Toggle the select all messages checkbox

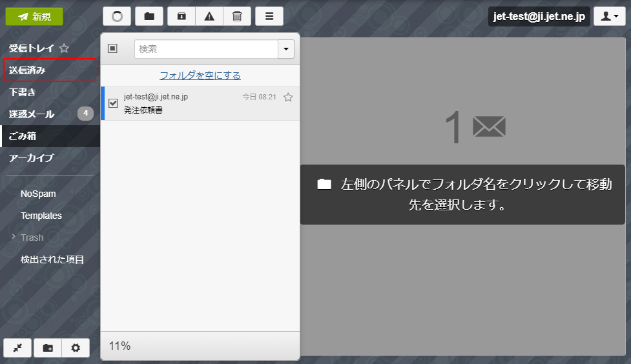pos(112,48)
